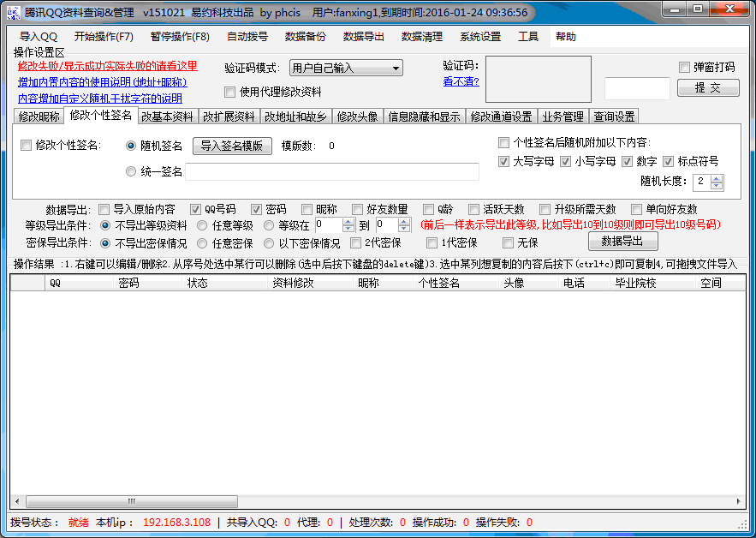Click the 个性签名 column header
Screen dimensions: 756x538
click(x=455, y=283)
